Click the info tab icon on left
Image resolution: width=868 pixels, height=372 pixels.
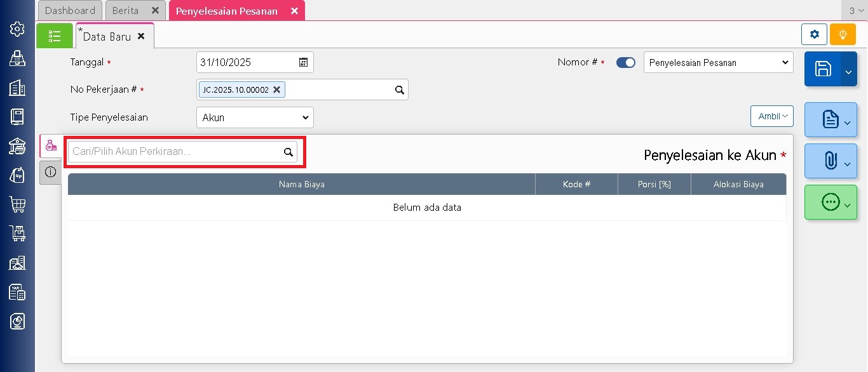[51, 172]
